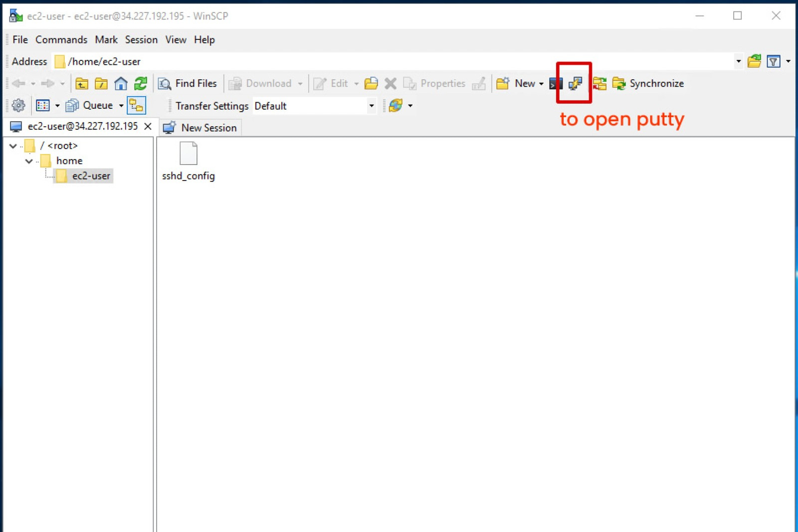Image resolution: width=798 pixels, height=532 pixels.
Task: Expand the globe icon dropdown arrow
Action: coord(410,106)
